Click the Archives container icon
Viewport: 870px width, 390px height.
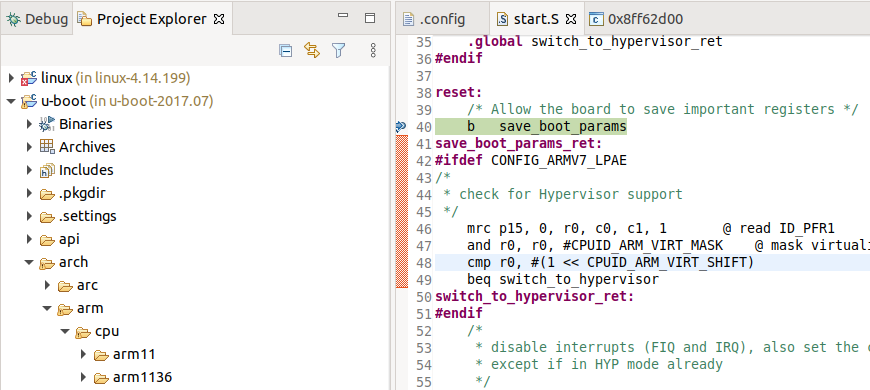click(x=47, y=147)
